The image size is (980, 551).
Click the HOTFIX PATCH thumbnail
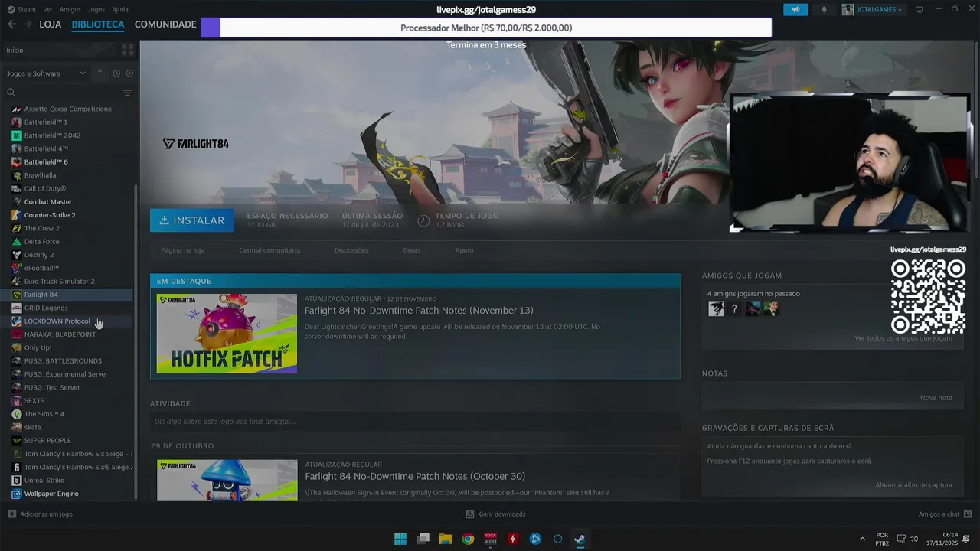point(227,334)
